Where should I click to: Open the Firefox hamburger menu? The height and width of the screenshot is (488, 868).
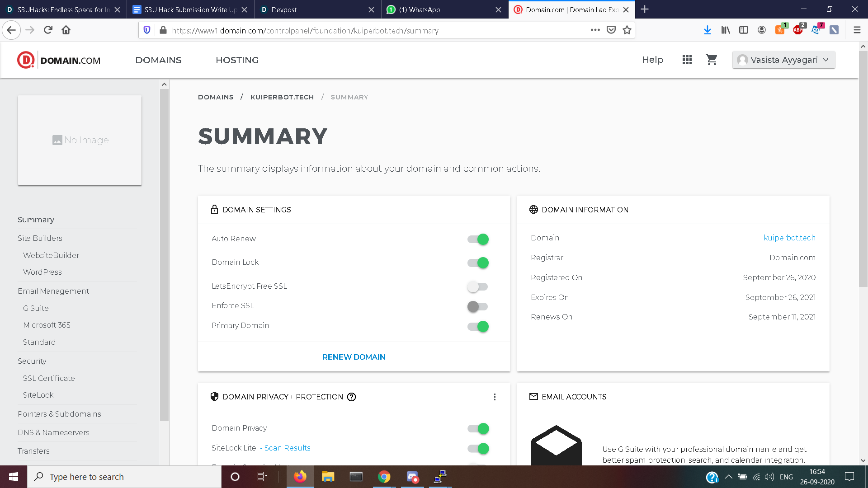[857, 30]
